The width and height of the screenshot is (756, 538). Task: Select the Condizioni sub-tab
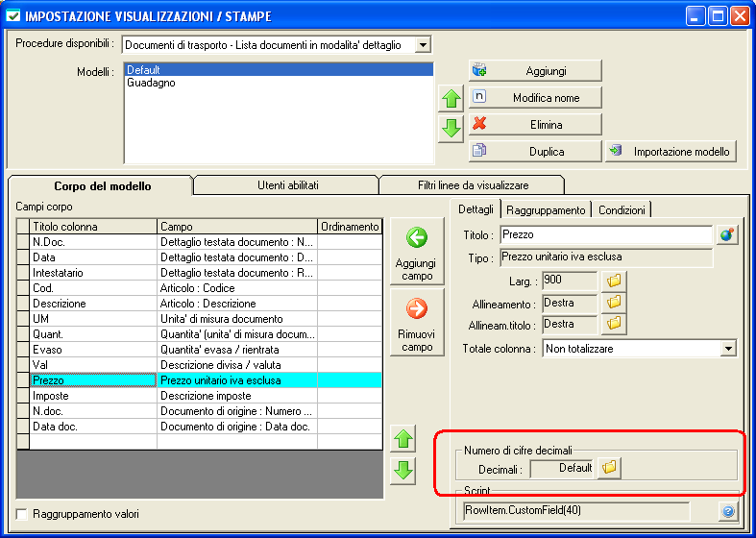coord(622,210)
